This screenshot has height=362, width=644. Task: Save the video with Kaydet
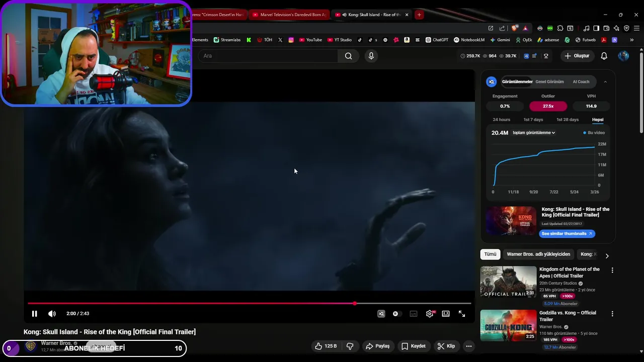tap(414, 346)
